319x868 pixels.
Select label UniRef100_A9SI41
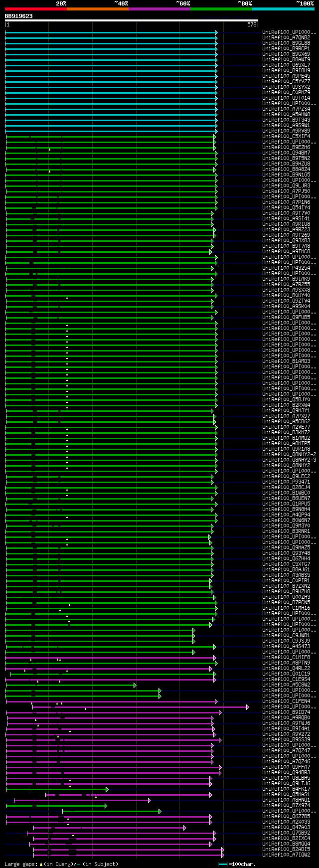pyautogui.click(x=286, y=218)
